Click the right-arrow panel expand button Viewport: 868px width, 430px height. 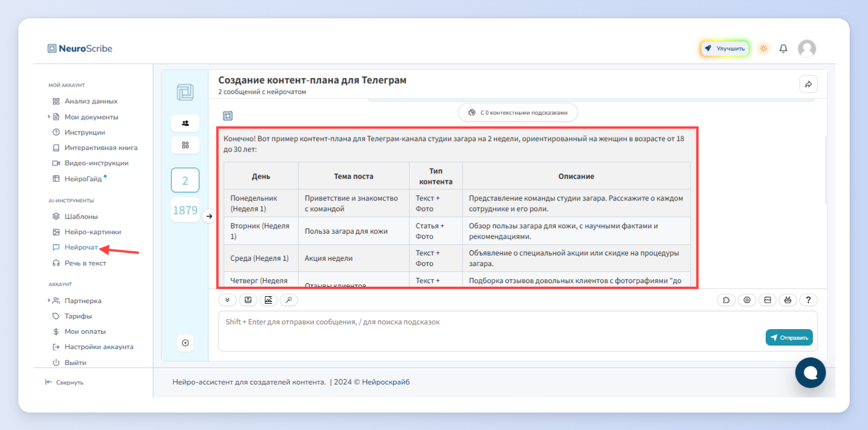pos(209,216)
